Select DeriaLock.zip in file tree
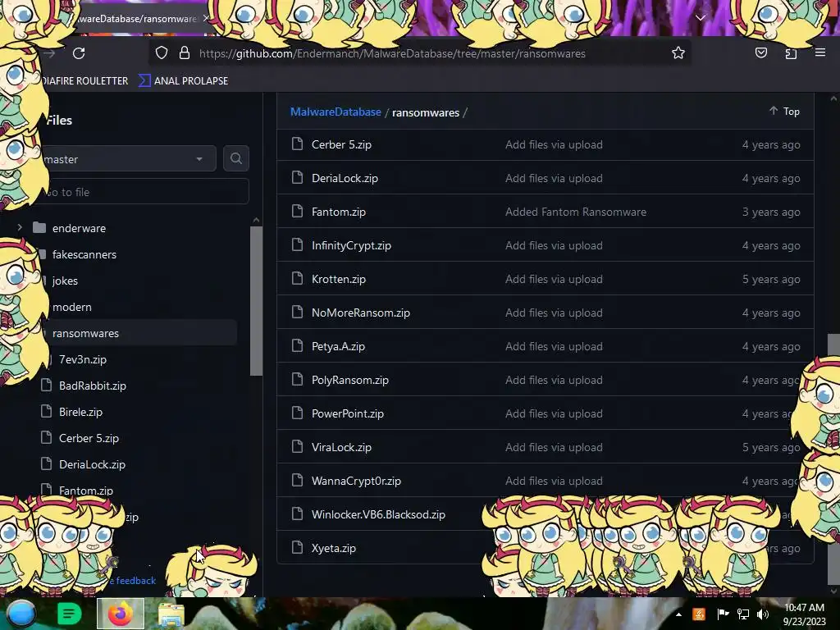The width and height of the screenshot is (840, 630). (92, 464)
